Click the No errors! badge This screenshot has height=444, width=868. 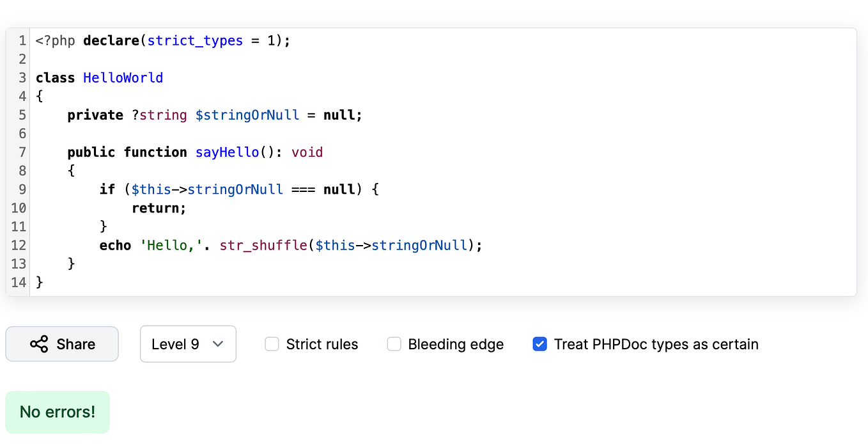pyautogui.click(x=57, y=412)
